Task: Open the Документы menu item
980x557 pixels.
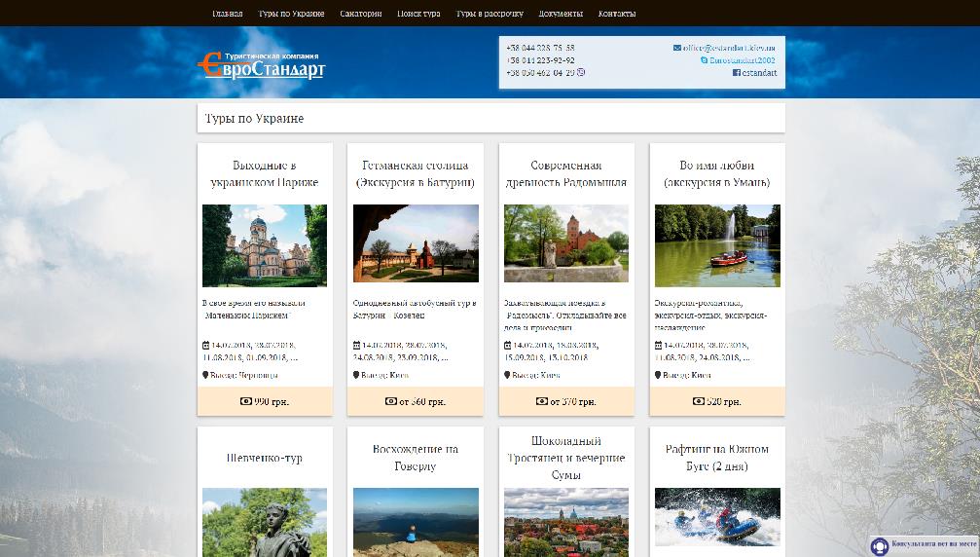Action: tap(561, 14)
